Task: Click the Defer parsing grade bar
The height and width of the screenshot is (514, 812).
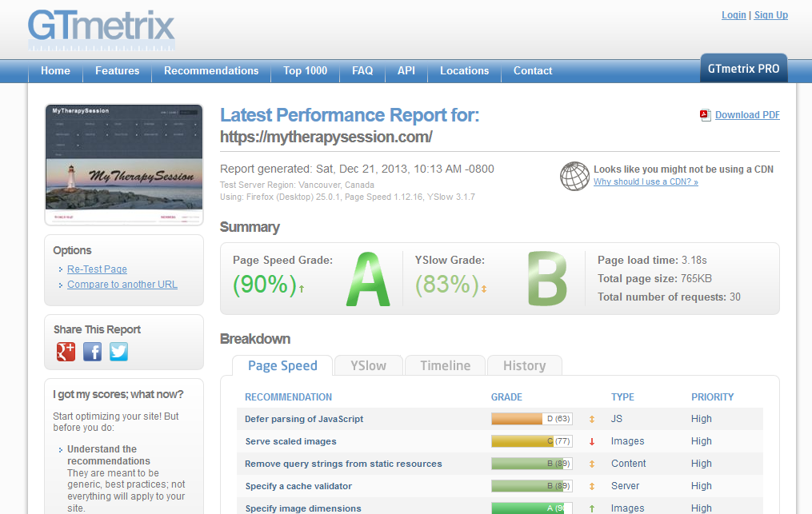Action: [x=531, y=419]
